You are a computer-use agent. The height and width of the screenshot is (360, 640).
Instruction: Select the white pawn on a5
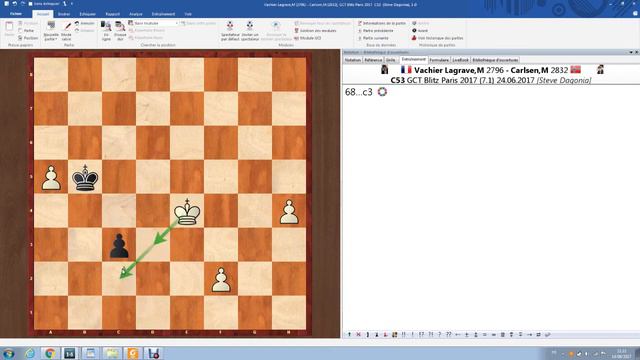[51, 177]
